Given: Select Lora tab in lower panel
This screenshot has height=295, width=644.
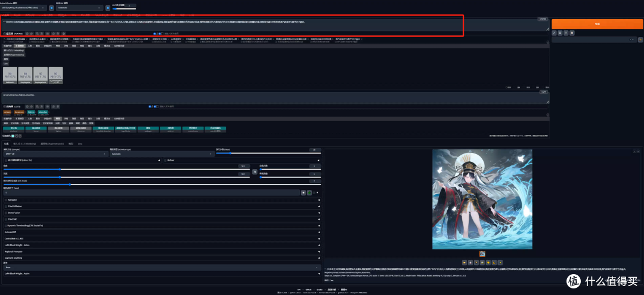Looking at the screenshot, I should (80, 144).
